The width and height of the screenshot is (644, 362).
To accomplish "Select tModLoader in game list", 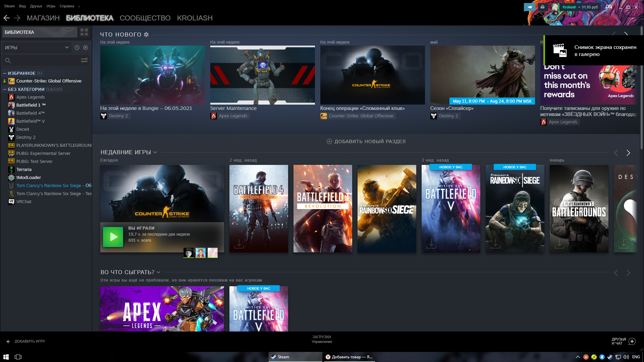I will [29, 178].
